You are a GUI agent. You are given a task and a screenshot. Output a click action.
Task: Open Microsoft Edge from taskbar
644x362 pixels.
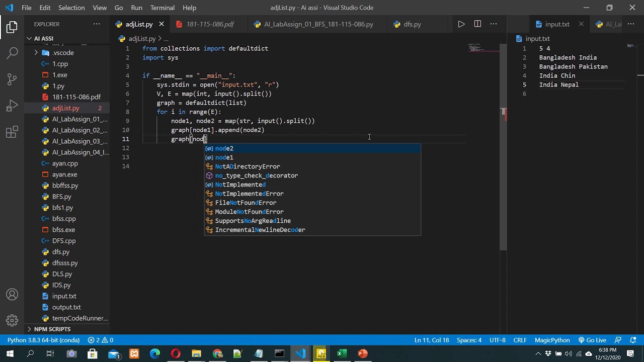coord(155,354)
